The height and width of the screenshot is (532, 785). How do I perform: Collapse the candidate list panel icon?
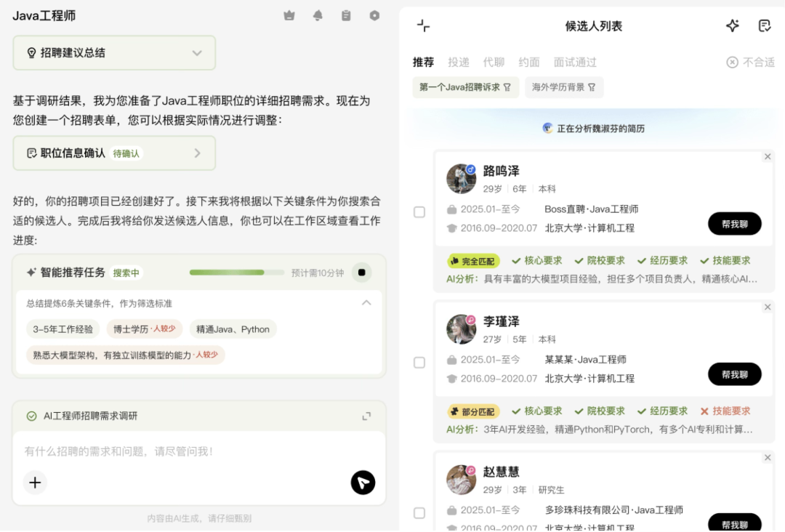click(424, 25)
